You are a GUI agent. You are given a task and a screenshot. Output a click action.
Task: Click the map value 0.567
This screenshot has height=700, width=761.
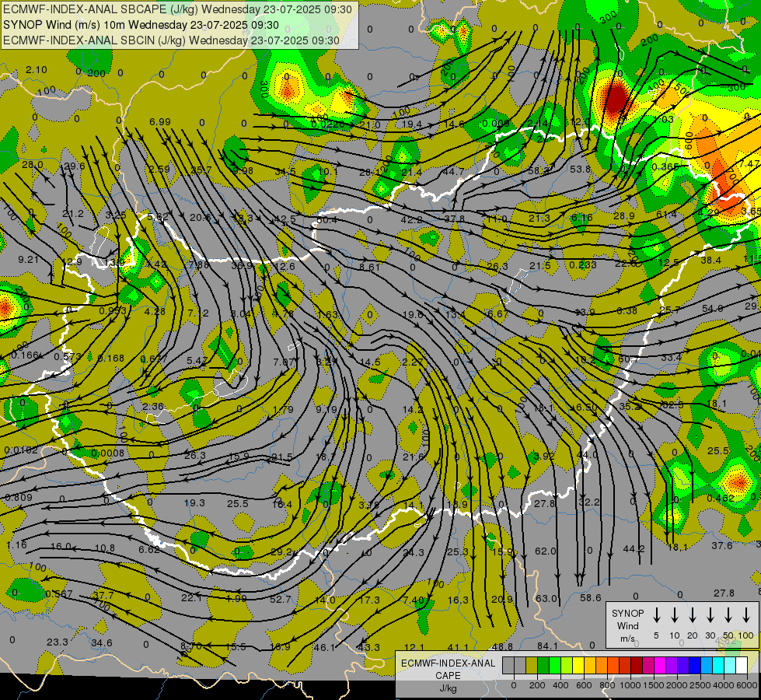click(59, 593)
